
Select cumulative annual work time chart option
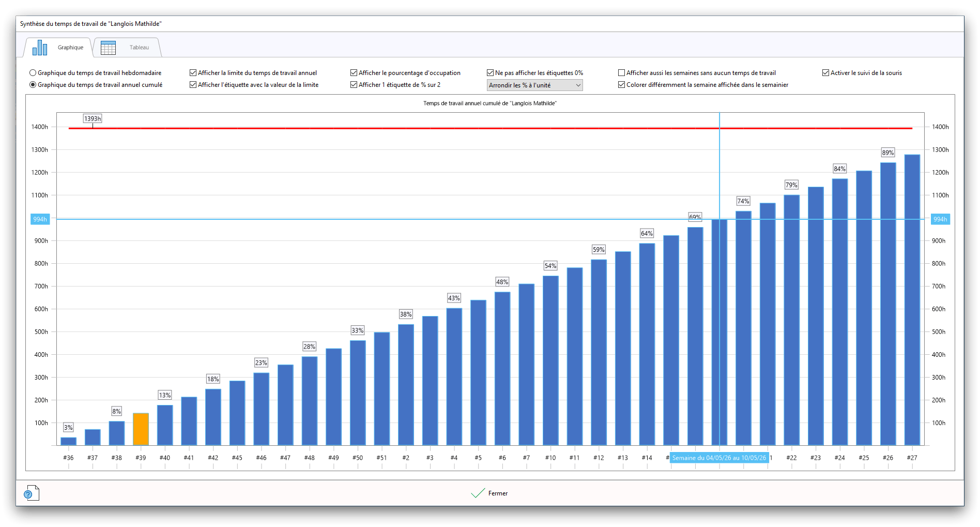point(33,85)
